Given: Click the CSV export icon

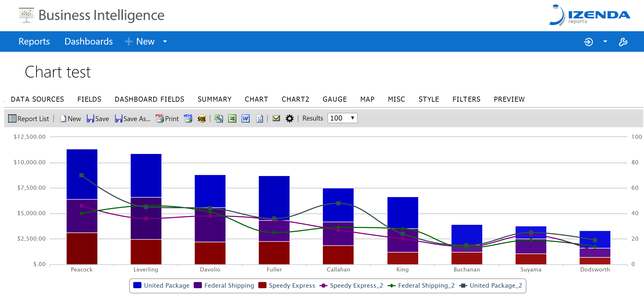Looking at the screenshot, I should coord(219,118).
